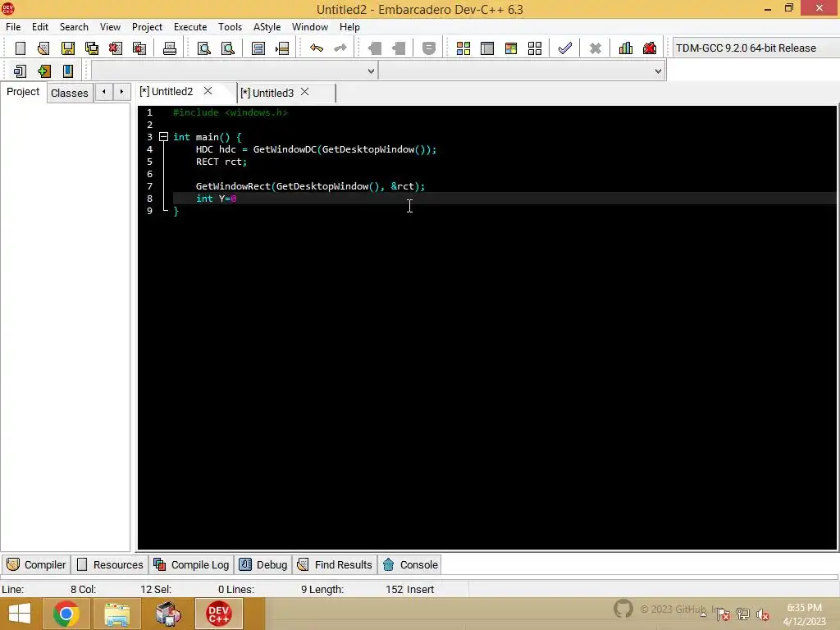Save all open files
840x630 pixels.
click(x=92, y=48)
